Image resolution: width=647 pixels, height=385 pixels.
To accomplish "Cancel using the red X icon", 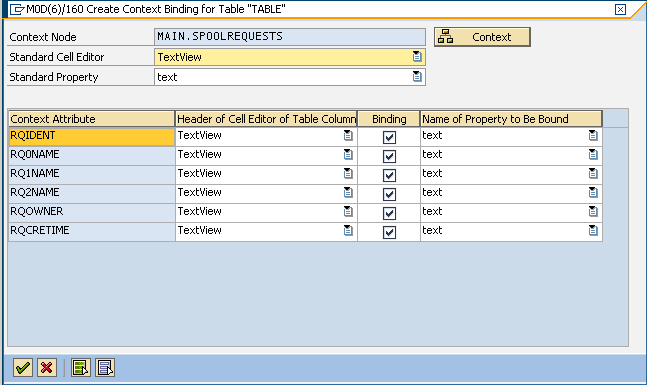I will [47, 367].
